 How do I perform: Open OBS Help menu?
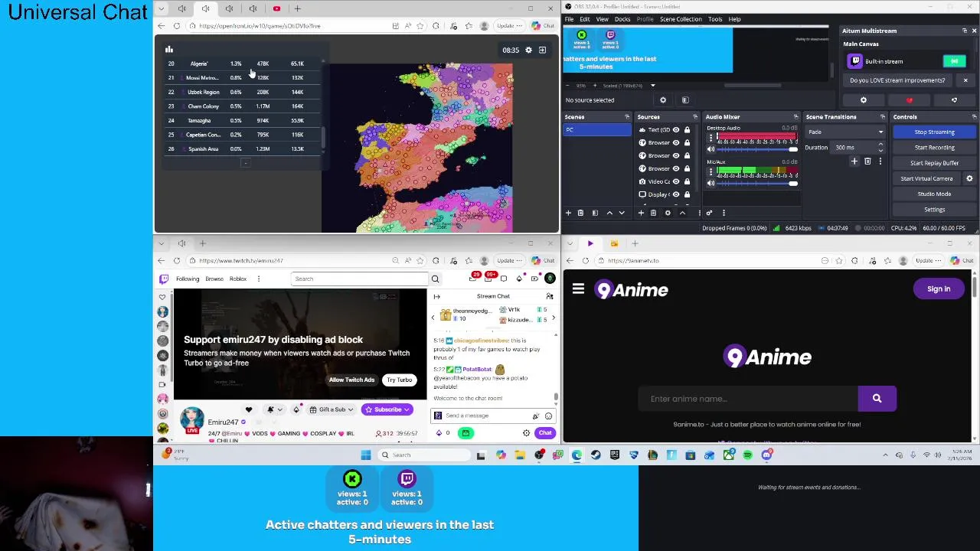tap(734, 19)
